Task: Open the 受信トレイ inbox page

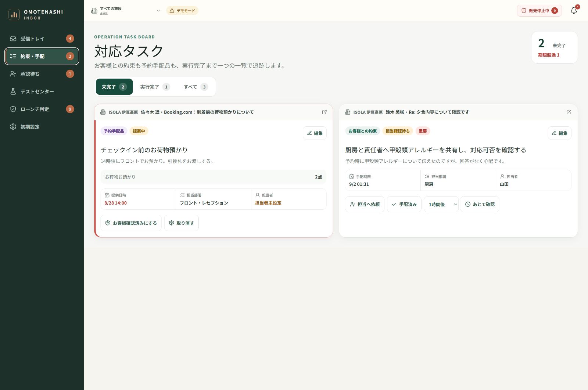Action: (42, 39)
